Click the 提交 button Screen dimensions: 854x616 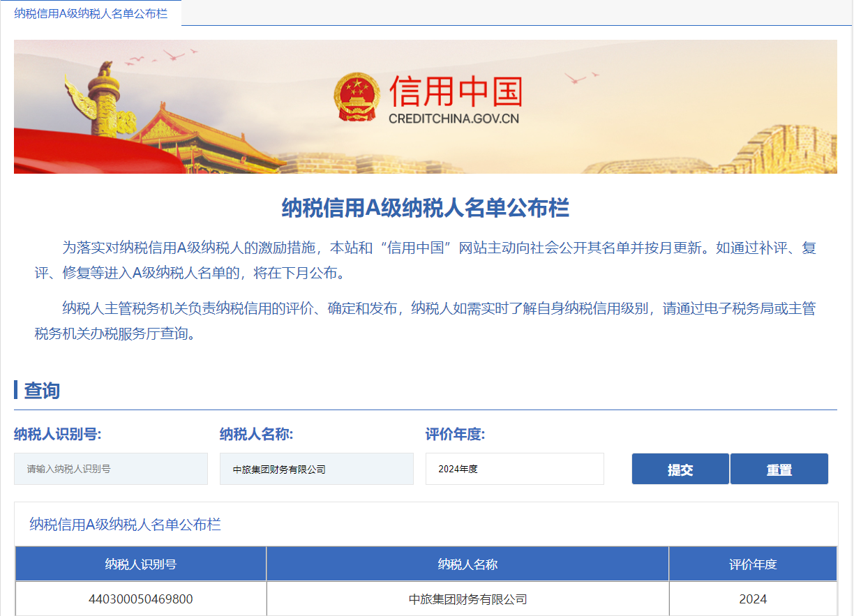click(x=680, y=469)
